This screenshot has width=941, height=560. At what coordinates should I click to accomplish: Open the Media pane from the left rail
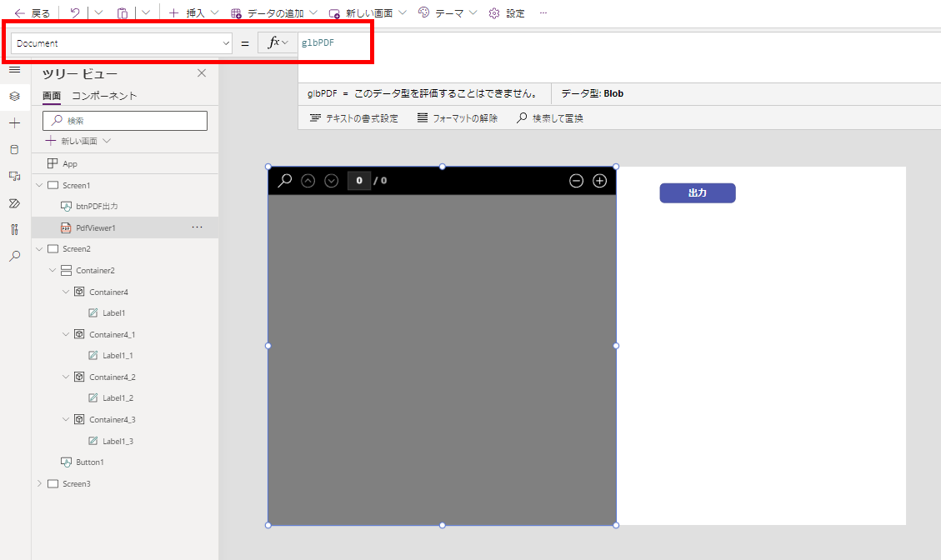[x=13, y=176]
